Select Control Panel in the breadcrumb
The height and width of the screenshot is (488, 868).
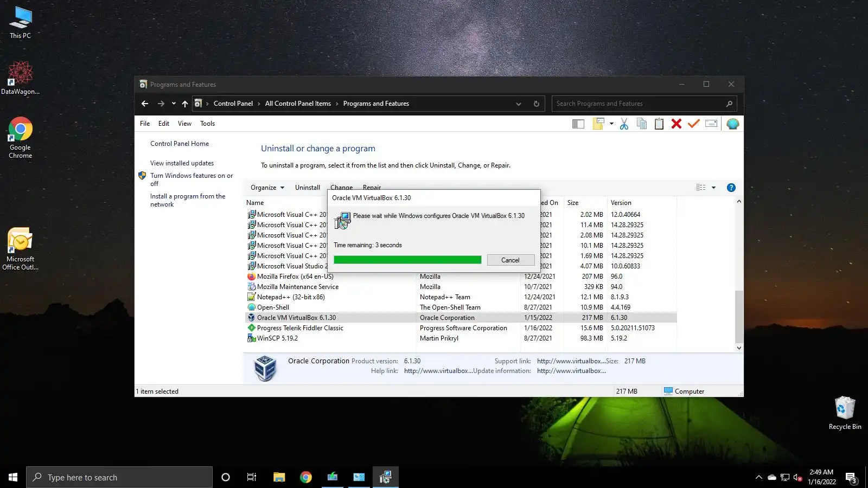[233, 104]
